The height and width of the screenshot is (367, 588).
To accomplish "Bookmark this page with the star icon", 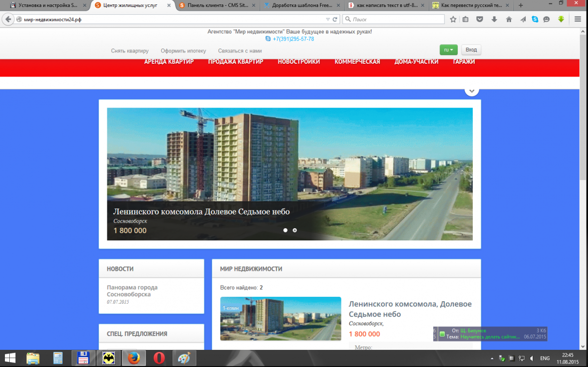I will tap(453, 20).
